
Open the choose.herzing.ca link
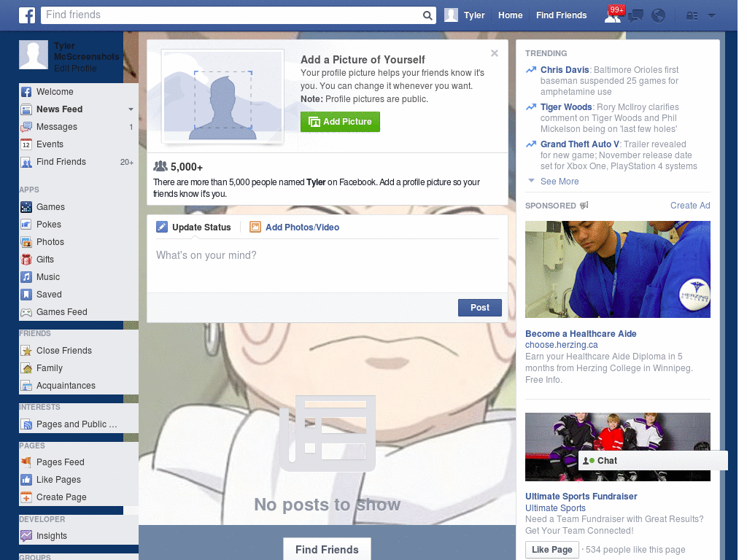561,345
